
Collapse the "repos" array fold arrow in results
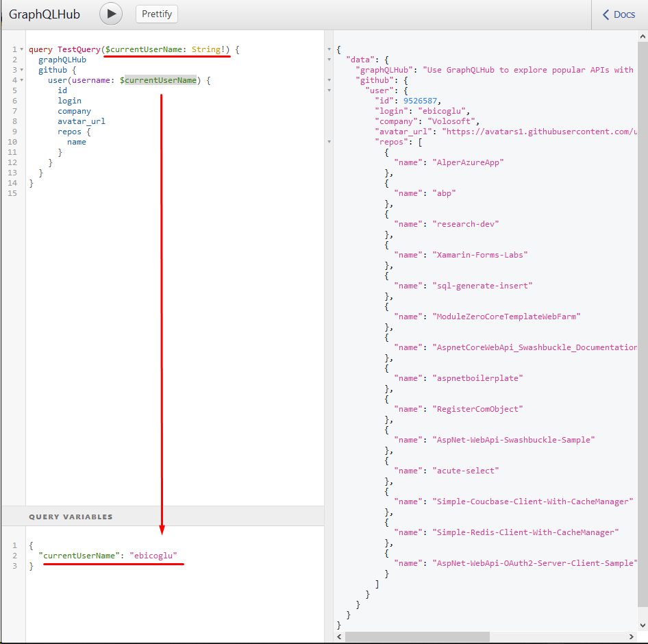click(329, 142)
